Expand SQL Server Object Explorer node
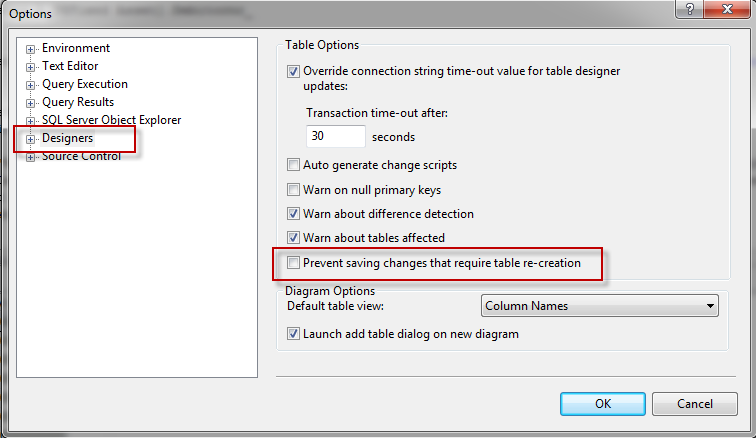Screen dimensions: 756x438 pyautogui.click(x=30, y=121)
